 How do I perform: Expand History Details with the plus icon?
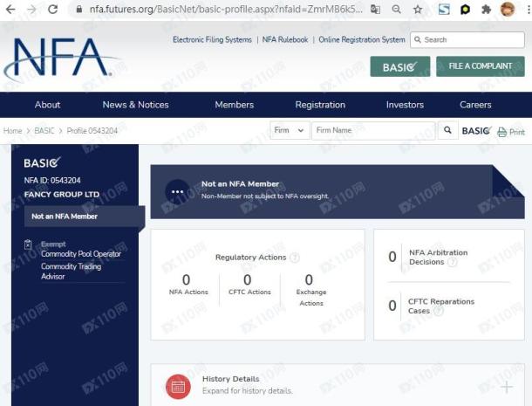pos(507,387)
